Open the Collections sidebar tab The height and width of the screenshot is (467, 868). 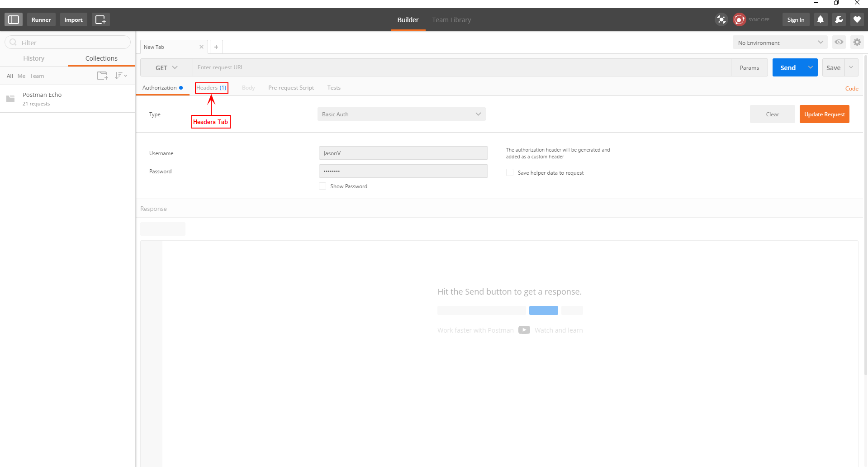(101, 58)
